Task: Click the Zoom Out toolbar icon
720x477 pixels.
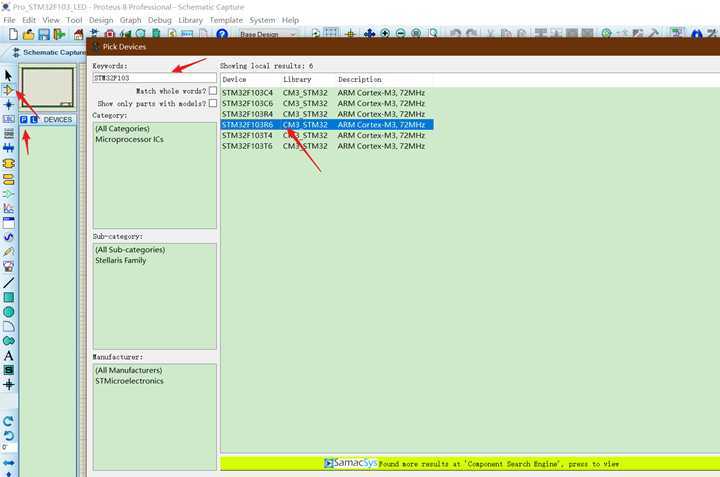Action: point(400,34)
